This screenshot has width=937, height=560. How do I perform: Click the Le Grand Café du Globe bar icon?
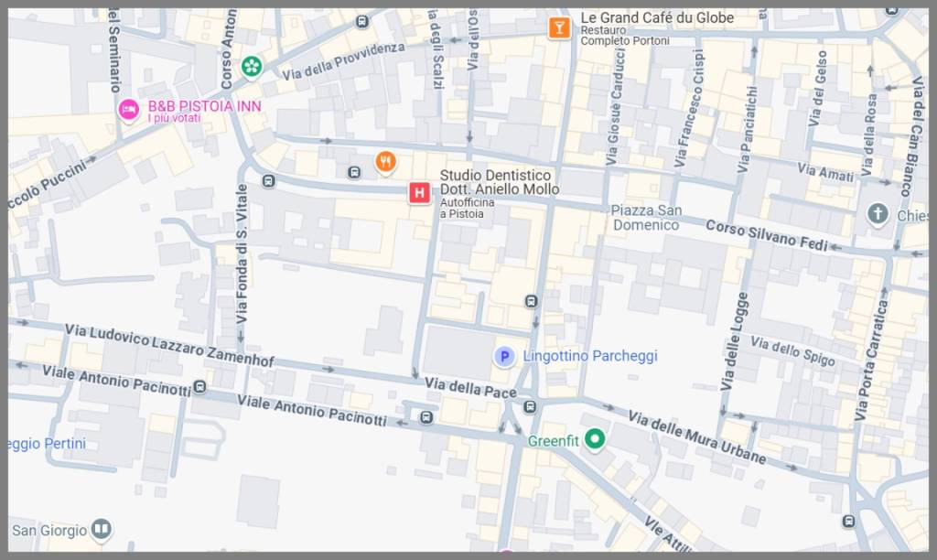[x=558, y=27]
